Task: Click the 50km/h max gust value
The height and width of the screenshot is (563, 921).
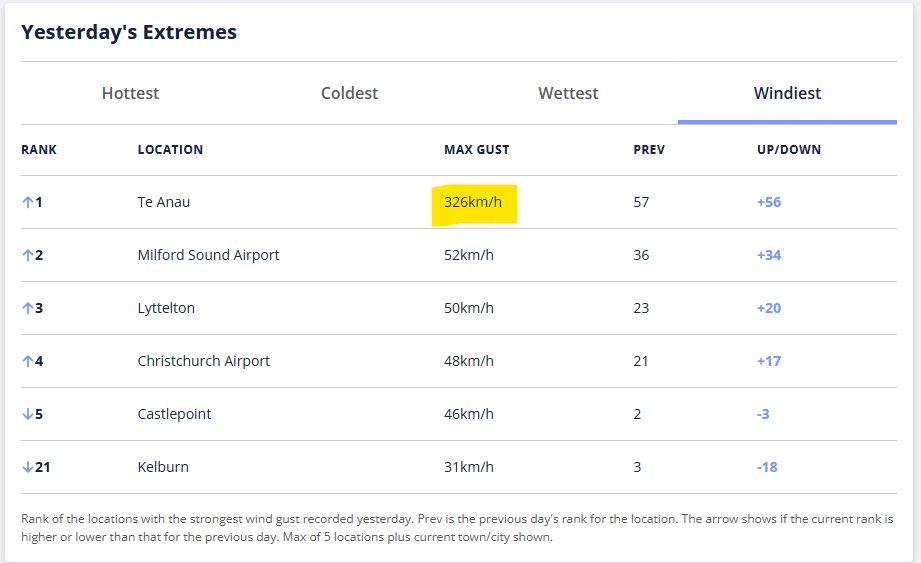Action: tap(469, 308)
